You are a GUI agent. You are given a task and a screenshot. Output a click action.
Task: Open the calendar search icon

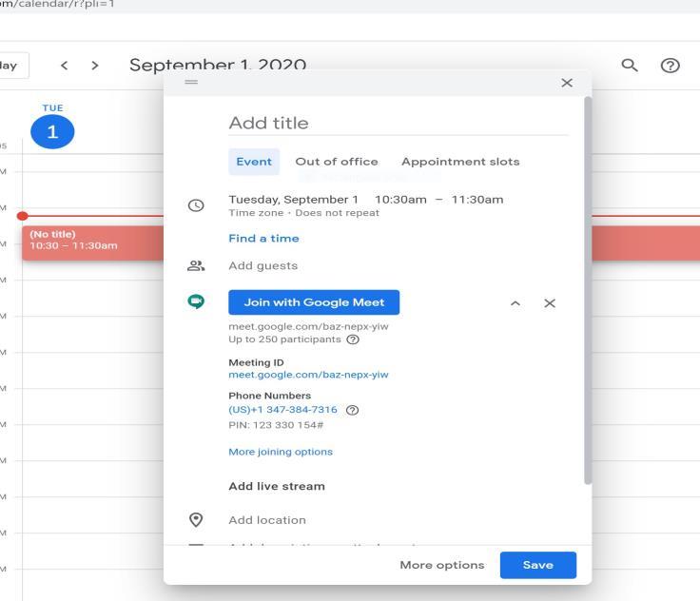(630, 66)
